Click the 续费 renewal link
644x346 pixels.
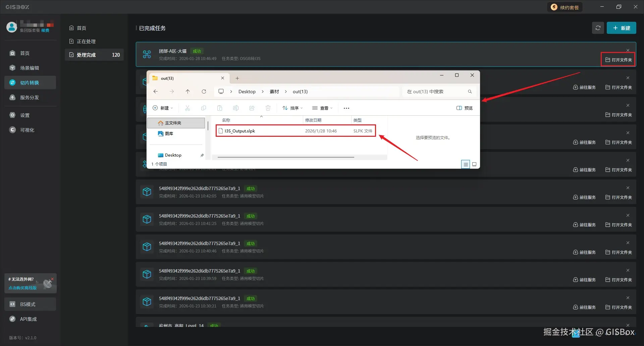[45, 31]
